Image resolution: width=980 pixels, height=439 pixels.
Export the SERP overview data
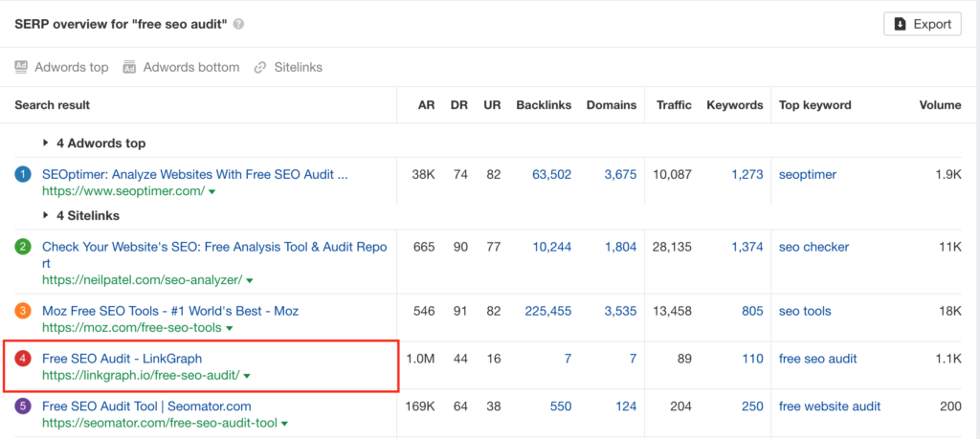click(922, 24)
